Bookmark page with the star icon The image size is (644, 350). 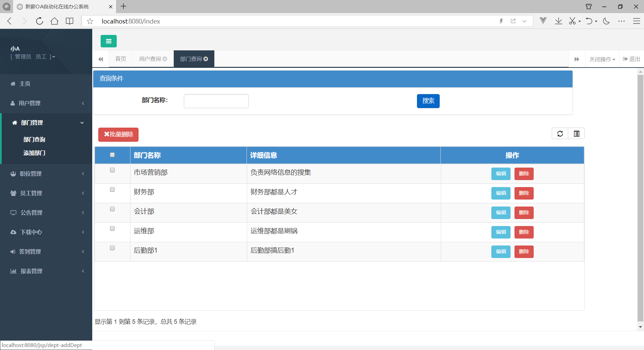point(90,21)
